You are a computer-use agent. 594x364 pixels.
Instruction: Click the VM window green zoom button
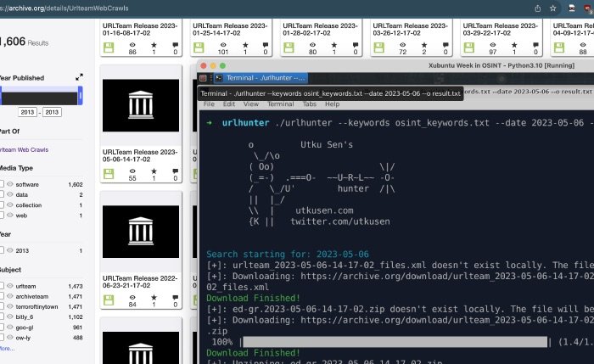point(222,65)
